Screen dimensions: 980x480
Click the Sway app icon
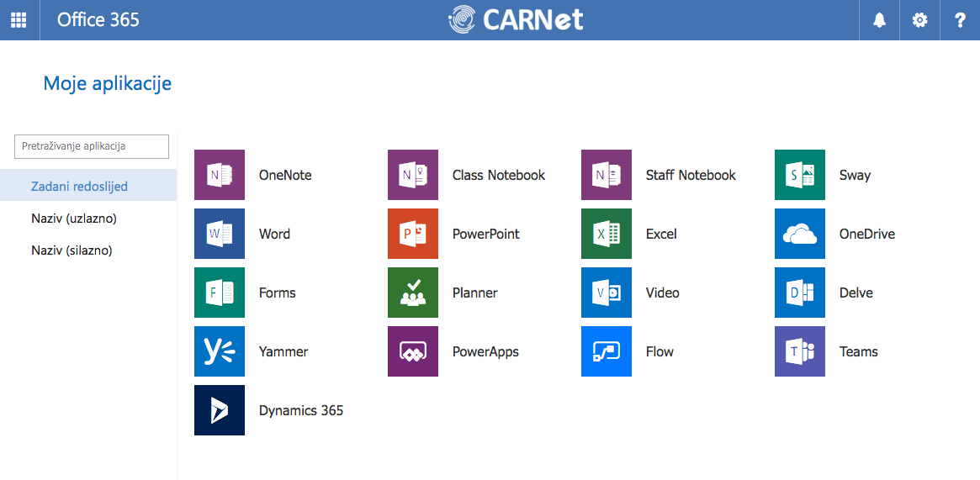800,175
